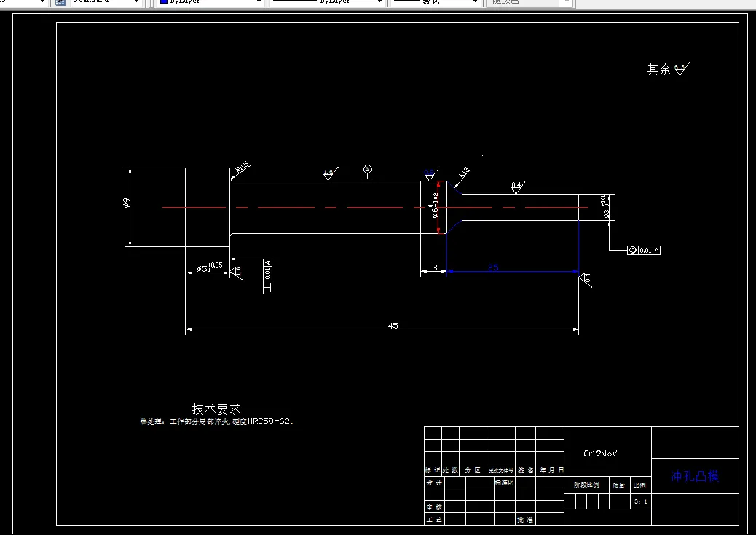Select the 0.4 roughness symbol at punch end
Screen dimensions: 756x535
pyautogui.click(x=586, y=279)
